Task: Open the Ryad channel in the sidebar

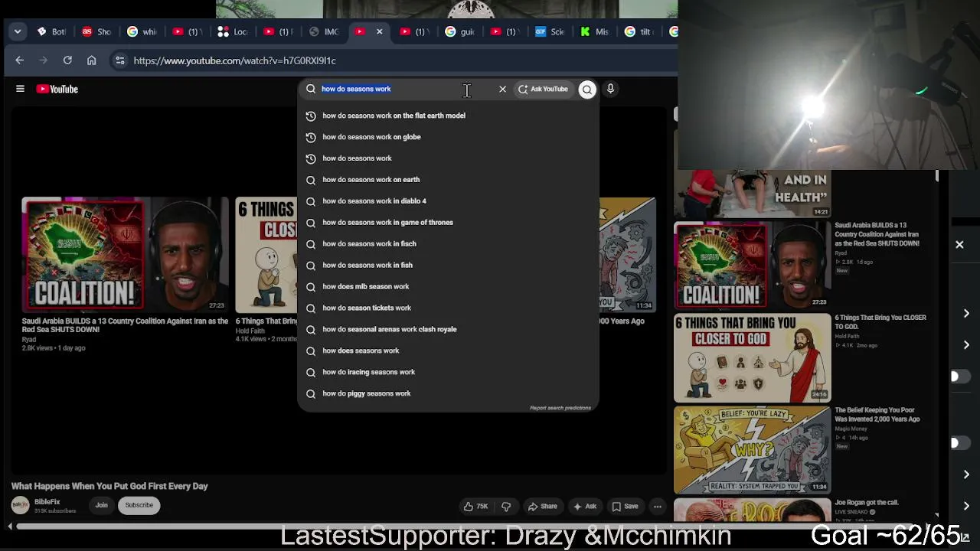Action: (841, 253)
